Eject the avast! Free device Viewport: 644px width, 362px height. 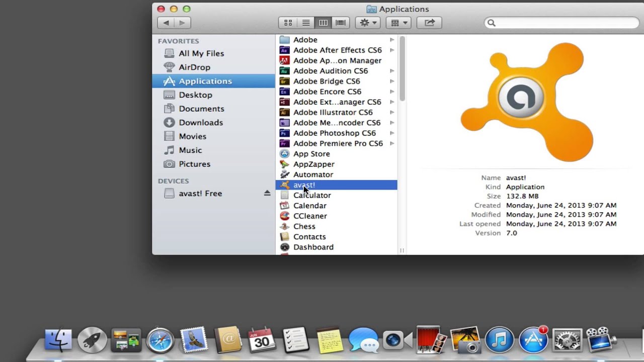tap(267, 193)
